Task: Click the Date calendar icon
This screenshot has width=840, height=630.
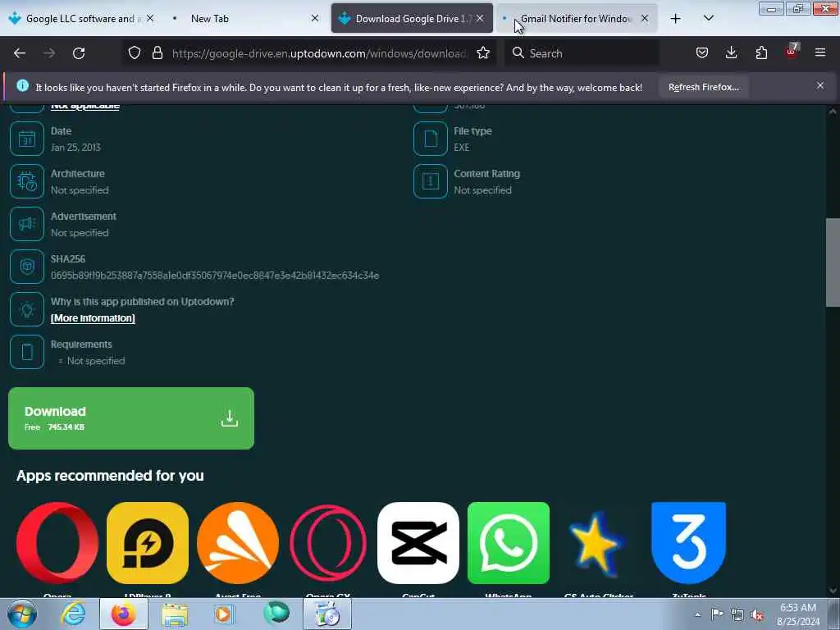Action: (27, 139)
